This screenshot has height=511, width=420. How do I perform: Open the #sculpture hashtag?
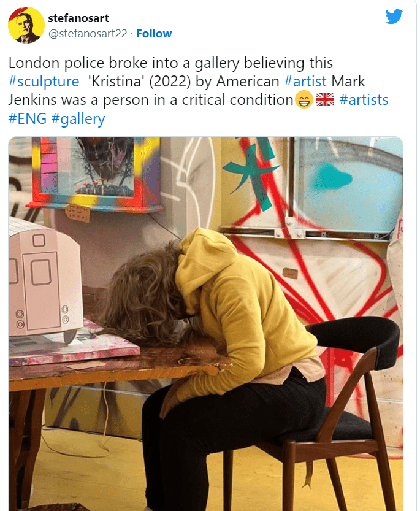44,81
